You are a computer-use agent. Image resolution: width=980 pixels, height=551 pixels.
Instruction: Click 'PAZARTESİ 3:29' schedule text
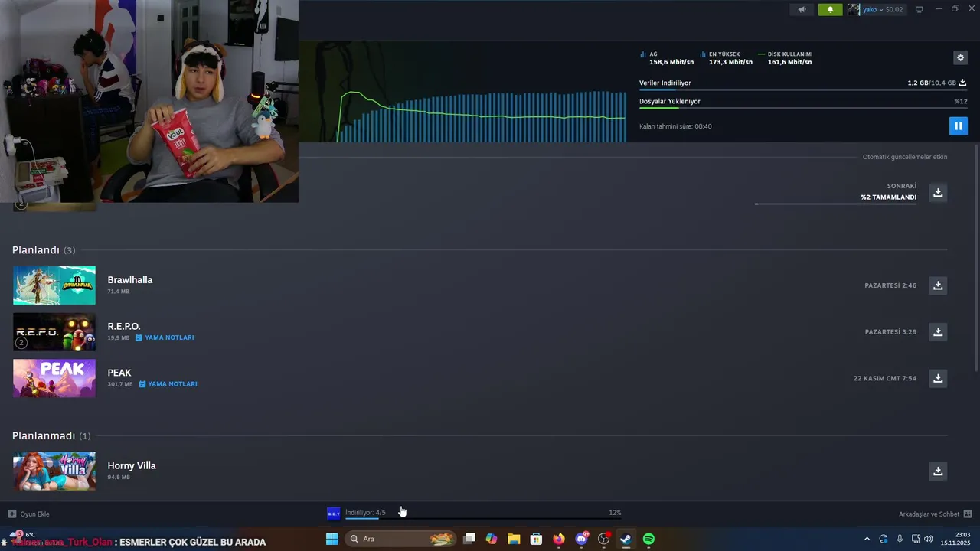[890, 332]
